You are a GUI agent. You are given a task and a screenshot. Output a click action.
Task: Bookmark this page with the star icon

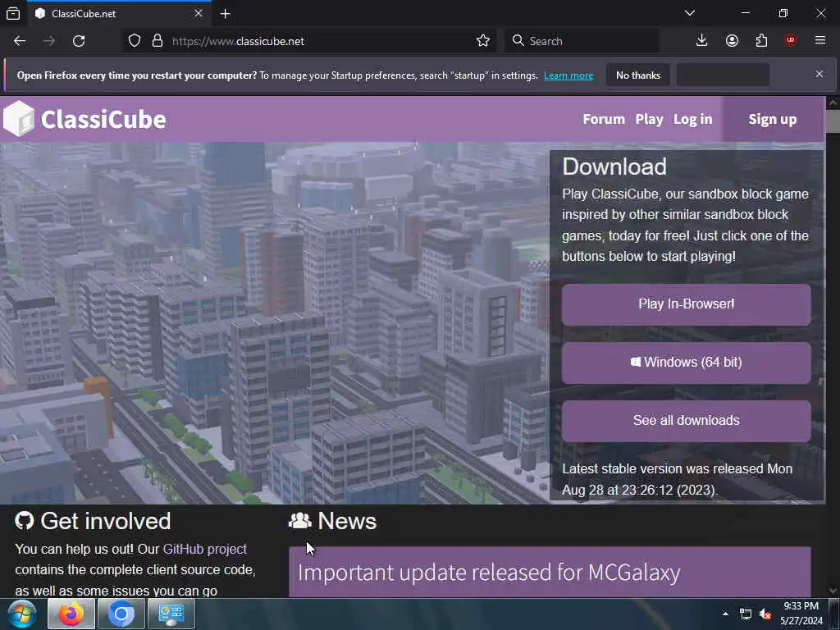point(482,41)
